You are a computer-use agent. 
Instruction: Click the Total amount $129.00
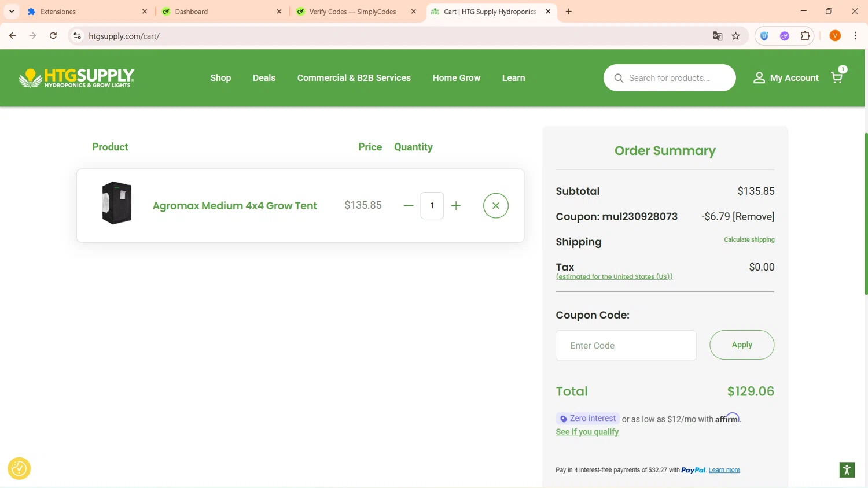pos(751,391)
